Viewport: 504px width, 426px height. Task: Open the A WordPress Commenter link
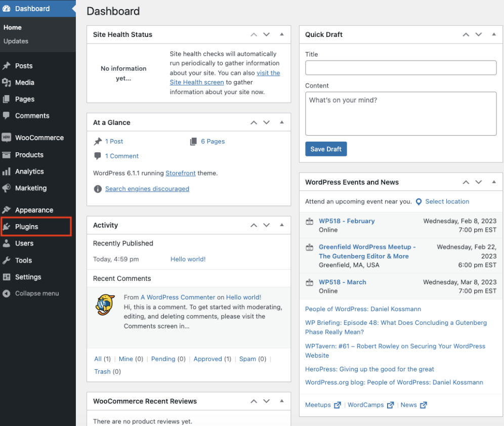point(178,297)
